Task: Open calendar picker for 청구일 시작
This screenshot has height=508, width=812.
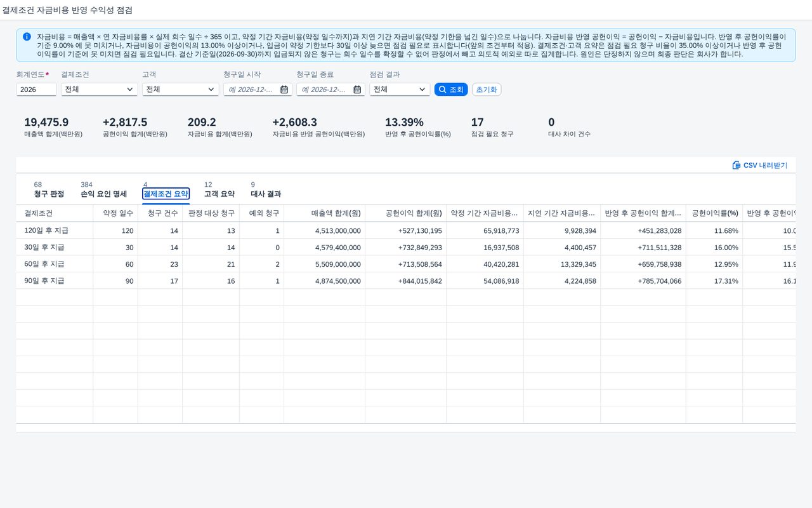Action: [284, 90]
